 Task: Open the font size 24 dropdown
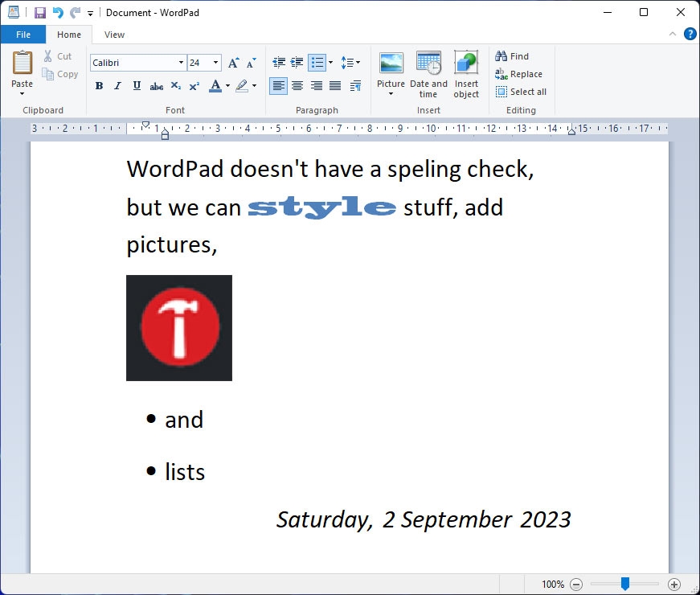215,63
